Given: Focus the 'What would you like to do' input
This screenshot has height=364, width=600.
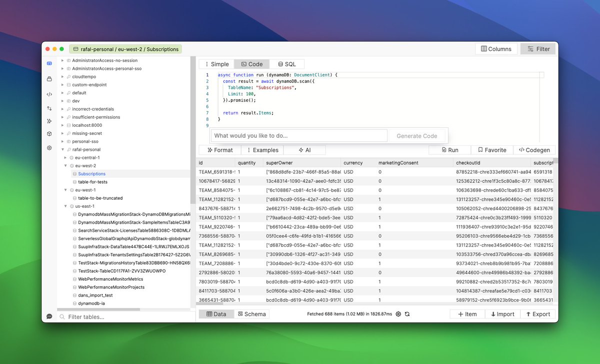Looking at the screenshot, I should click(x=299, y=136).
